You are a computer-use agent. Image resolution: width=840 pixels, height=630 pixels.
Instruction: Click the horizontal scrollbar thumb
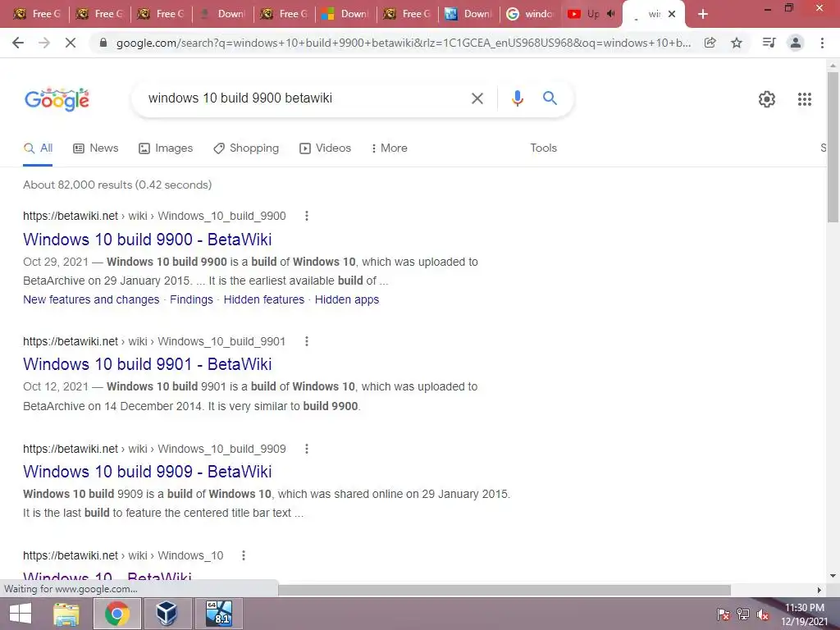tap(504, 590)
